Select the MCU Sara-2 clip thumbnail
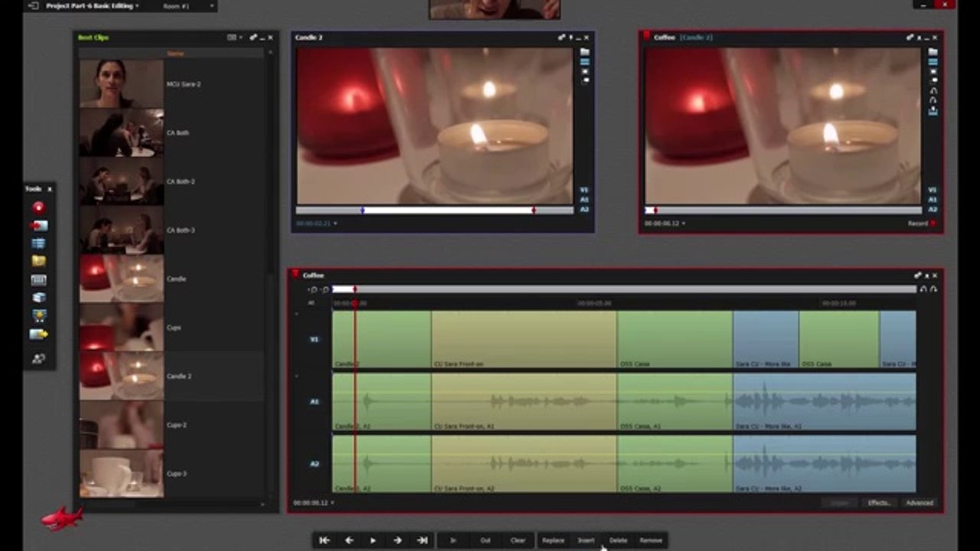Screen dimensions: 980x551 click(x=121, y=84)
